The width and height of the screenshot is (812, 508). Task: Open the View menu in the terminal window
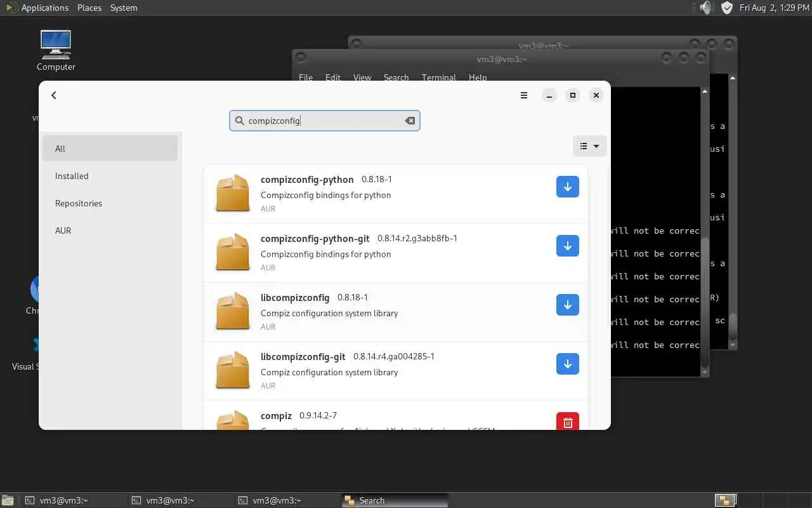362,77
